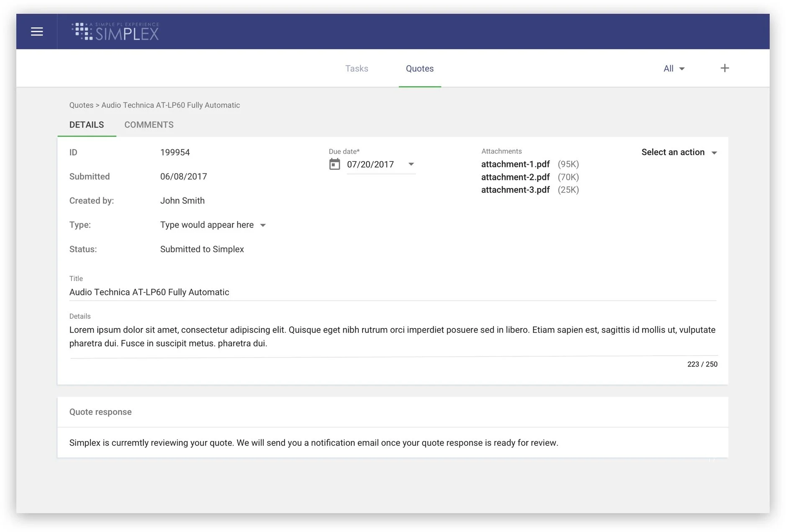Click the breadcrumb title Audio Technica AT-LP60 Fully Automatic
This screenshot has height=532, width=786.
170,105
